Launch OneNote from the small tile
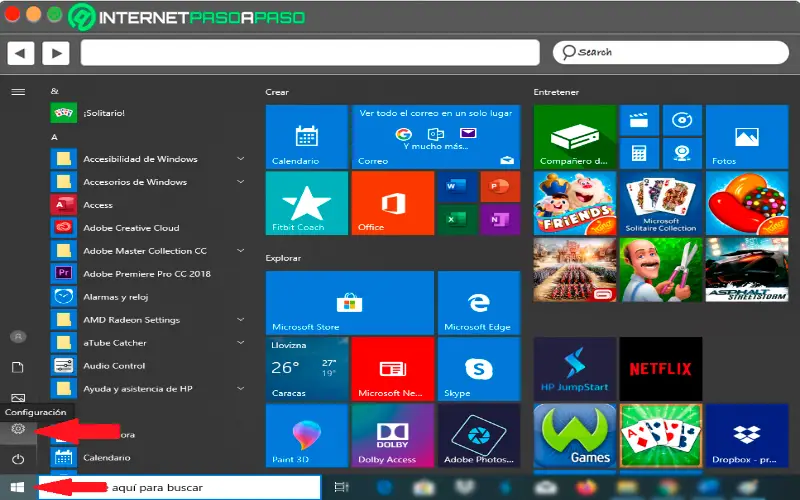The height and width of the screenshot is (500, 800). pos(501,219)
